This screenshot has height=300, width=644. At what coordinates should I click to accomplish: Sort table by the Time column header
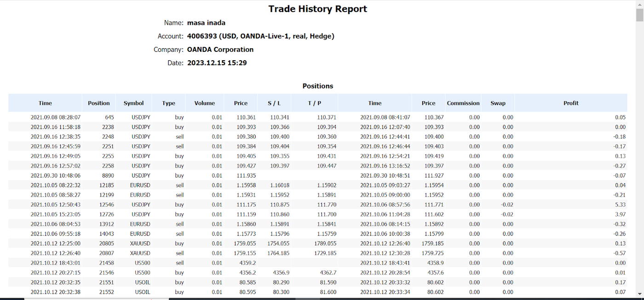click(45, 103)
